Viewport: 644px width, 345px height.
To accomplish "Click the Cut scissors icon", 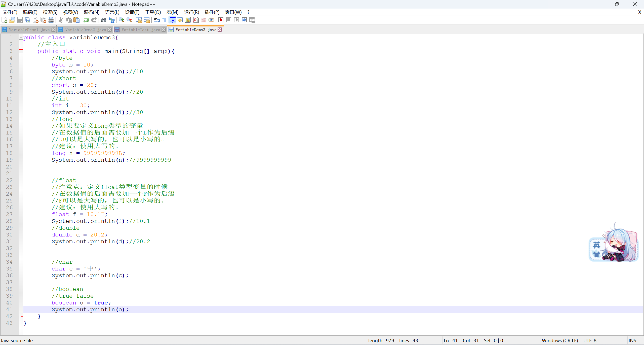I will (61, 20).
